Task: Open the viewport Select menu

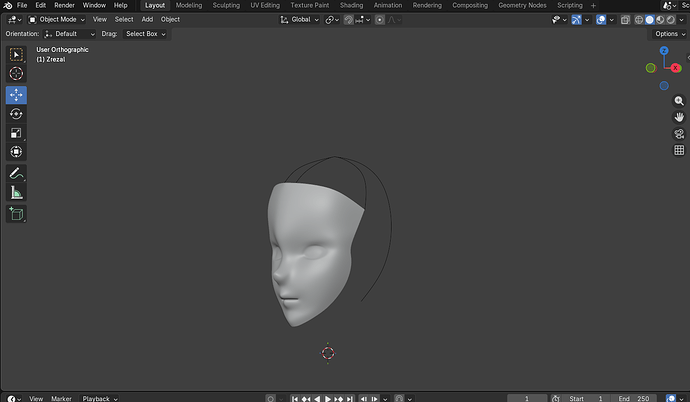Action: click(x=124, y=20)
